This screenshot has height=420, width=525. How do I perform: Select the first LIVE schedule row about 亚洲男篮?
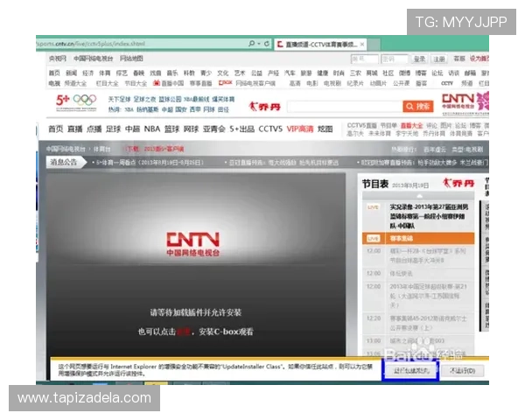pyautogui.click(x=418, y=216)
